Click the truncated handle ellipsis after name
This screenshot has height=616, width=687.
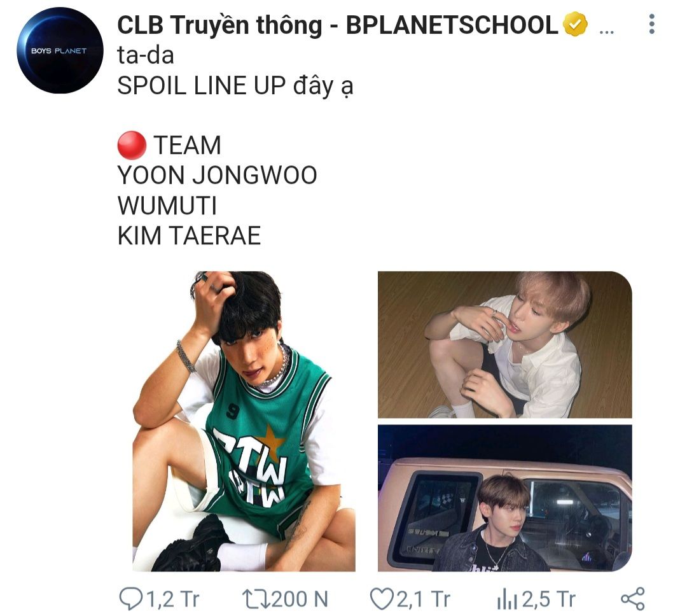pyautogui.click(x=606, y=32)
